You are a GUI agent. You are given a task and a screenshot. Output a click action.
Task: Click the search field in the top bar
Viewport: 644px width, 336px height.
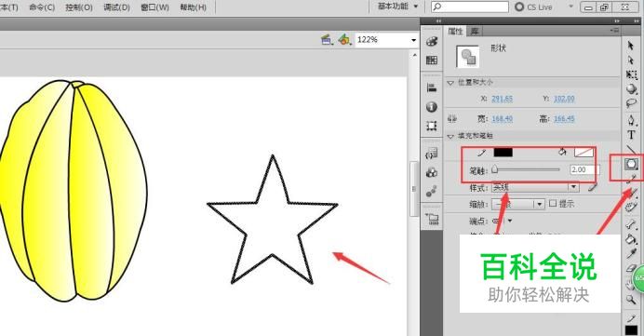click(x=470, y=7)
